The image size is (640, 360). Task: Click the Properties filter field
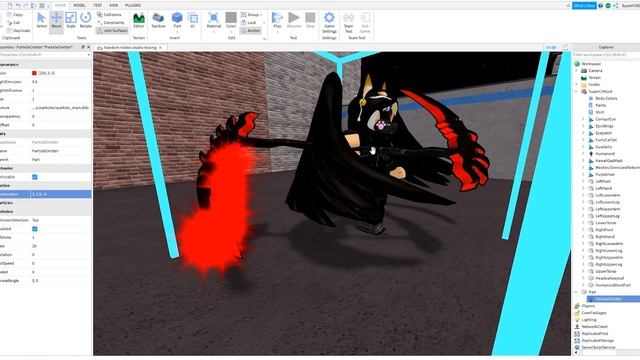pyautogui.click(x=45, y=55)
